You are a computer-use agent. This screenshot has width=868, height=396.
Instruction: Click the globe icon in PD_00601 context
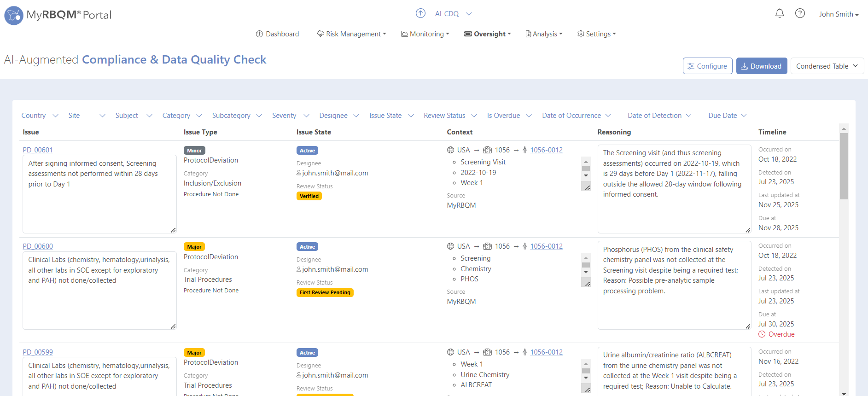coord(450,150)
